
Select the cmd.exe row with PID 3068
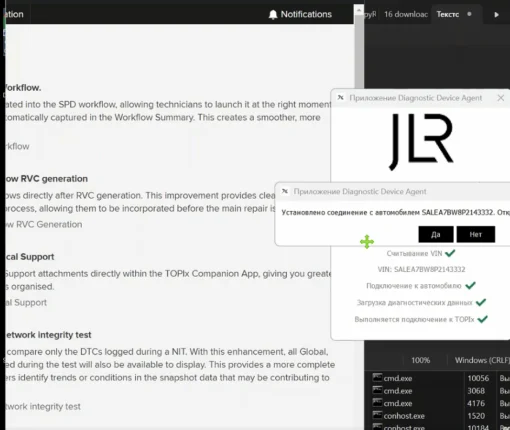(x=440, y=391)
